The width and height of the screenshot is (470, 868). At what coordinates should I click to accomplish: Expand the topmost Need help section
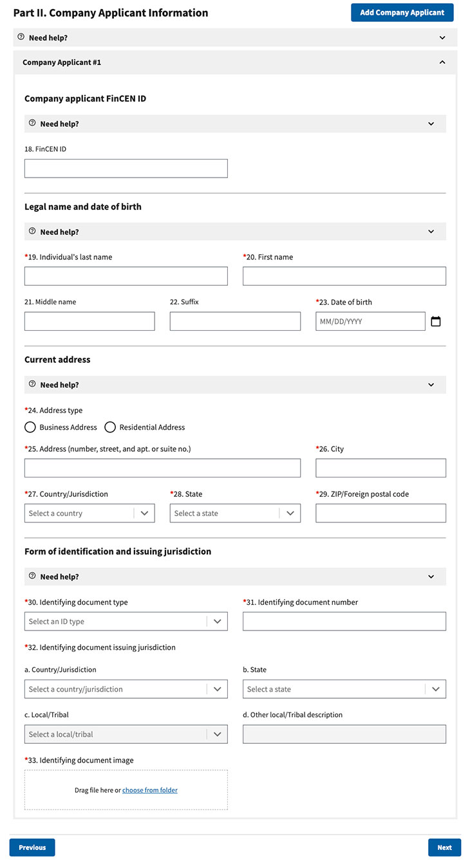(x=442, y=37)
